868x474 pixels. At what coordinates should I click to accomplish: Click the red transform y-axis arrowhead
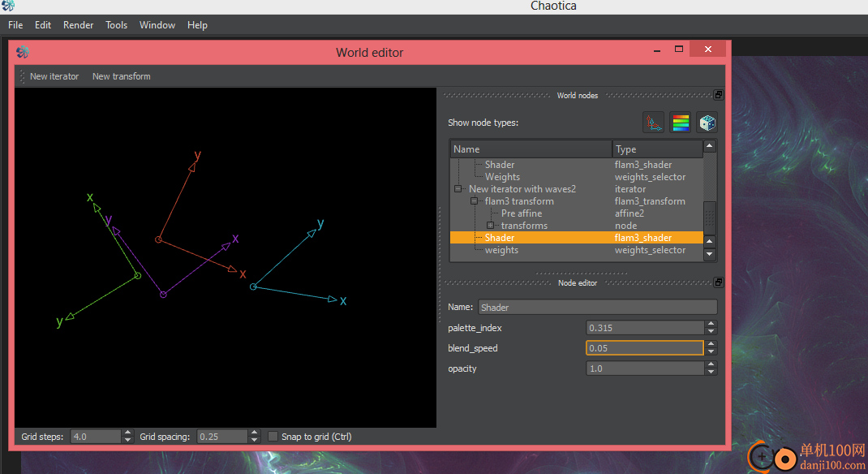point(192,166)
